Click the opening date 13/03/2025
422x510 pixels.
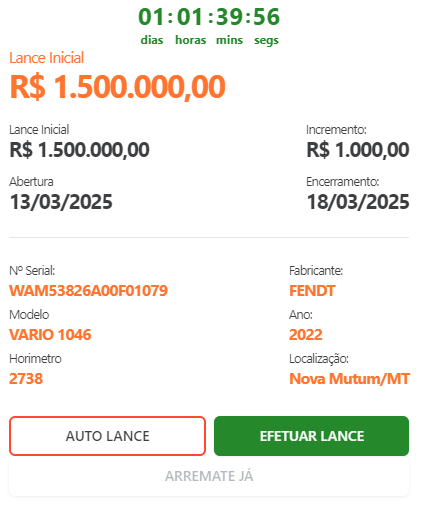(61, 202)
